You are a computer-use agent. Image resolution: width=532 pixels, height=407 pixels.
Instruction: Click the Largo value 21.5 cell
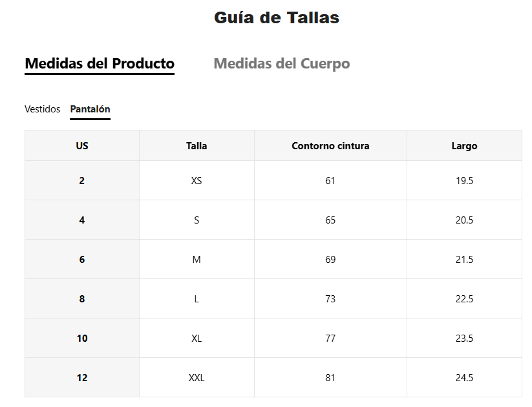pos(465,259)
